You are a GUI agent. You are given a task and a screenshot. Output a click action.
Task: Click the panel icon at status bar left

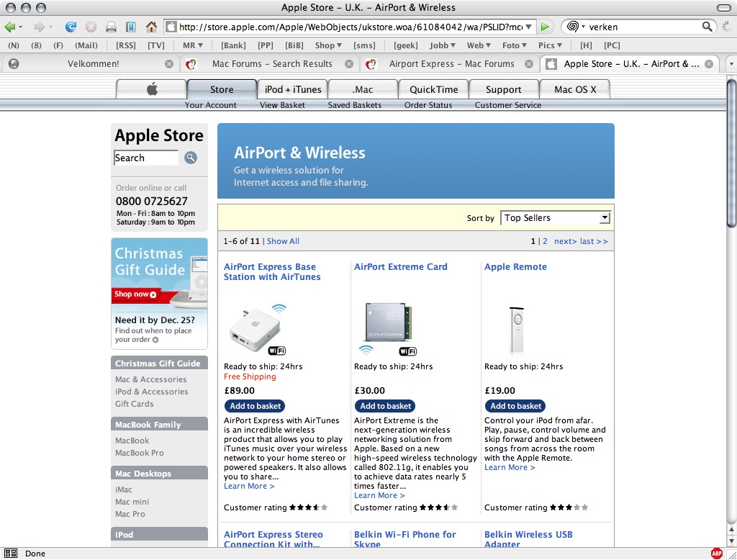pos(11,554)
